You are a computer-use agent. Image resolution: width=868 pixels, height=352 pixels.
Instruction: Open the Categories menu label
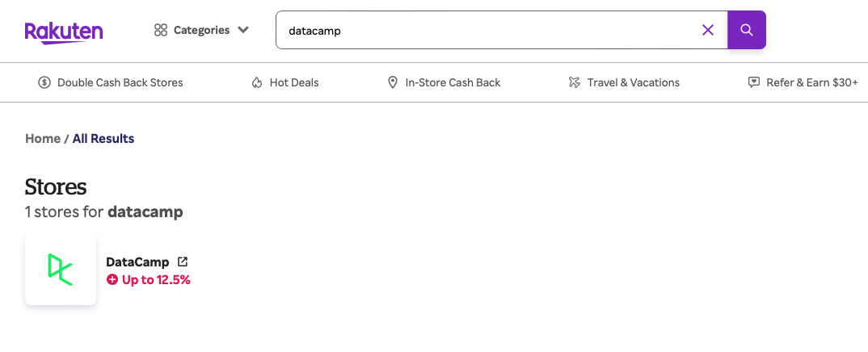[201, 30]
